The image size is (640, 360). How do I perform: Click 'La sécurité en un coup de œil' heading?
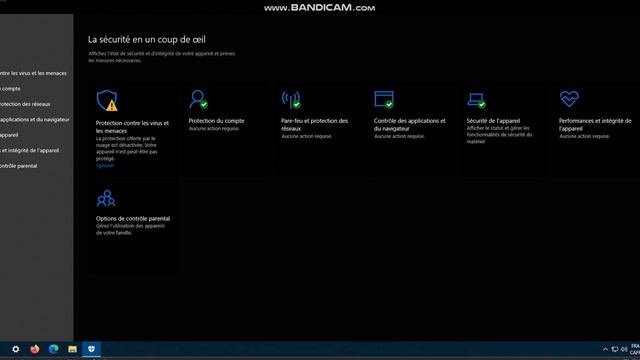pos(147,40)
